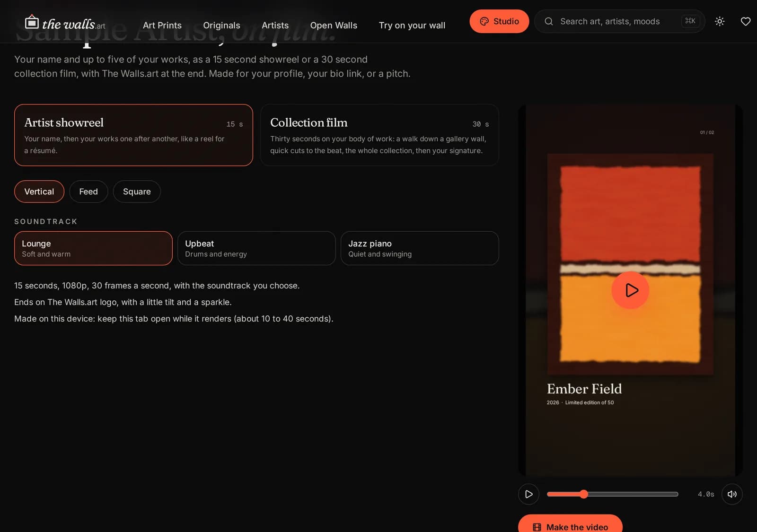
Task: Open favorites via the heart icon
Action: [746, 21]
